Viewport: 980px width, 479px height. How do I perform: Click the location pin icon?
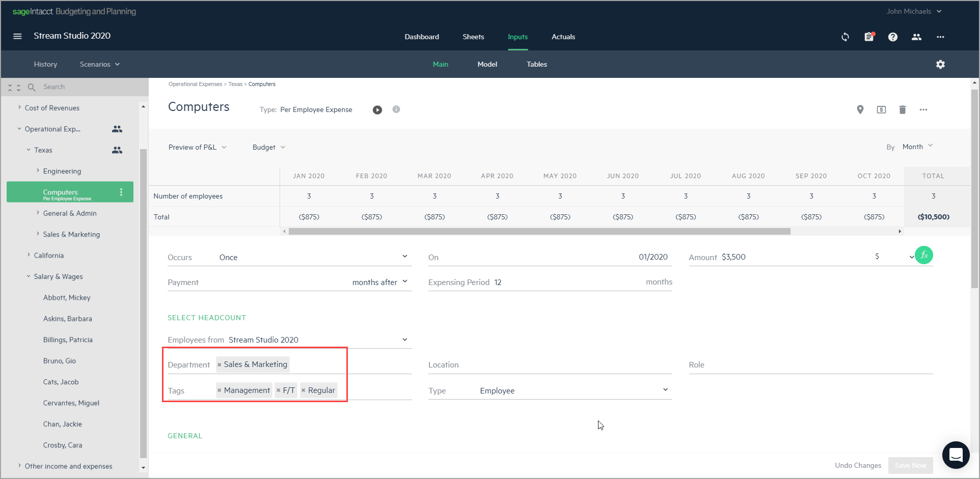pos(860,109)
